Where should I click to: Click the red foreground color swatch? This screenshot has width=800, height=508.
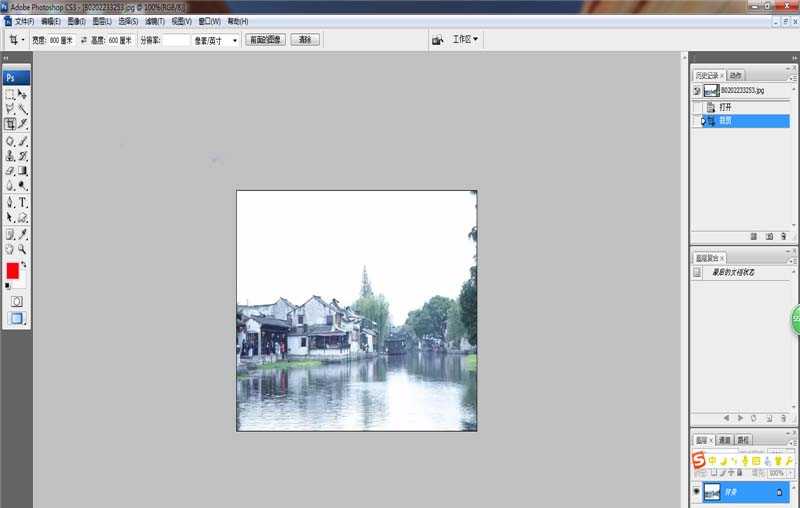[13, 271]
